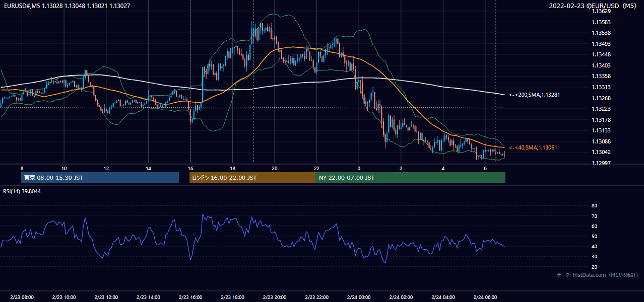Click the 2/24 02:00 bottom time label

[401, 297]
